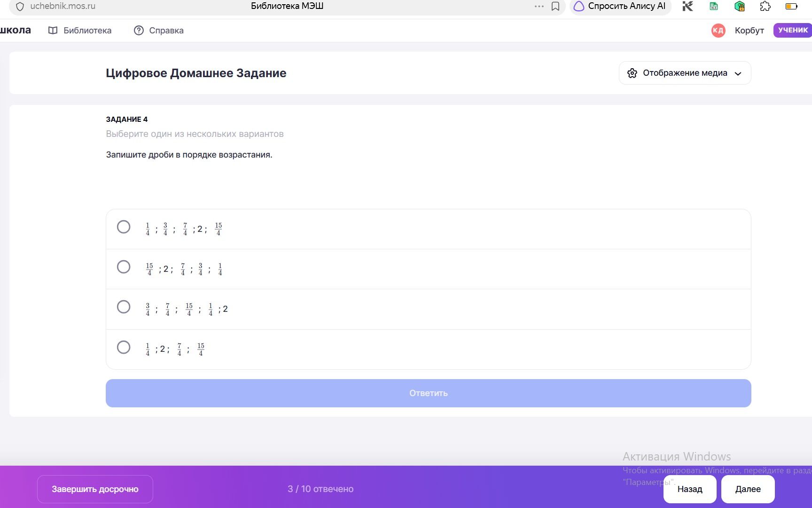This screenshot has height=508, width=812.
Task: Select the answer starting with 3/4; 7/4; 15/4
Action: [x=428, y=309]
